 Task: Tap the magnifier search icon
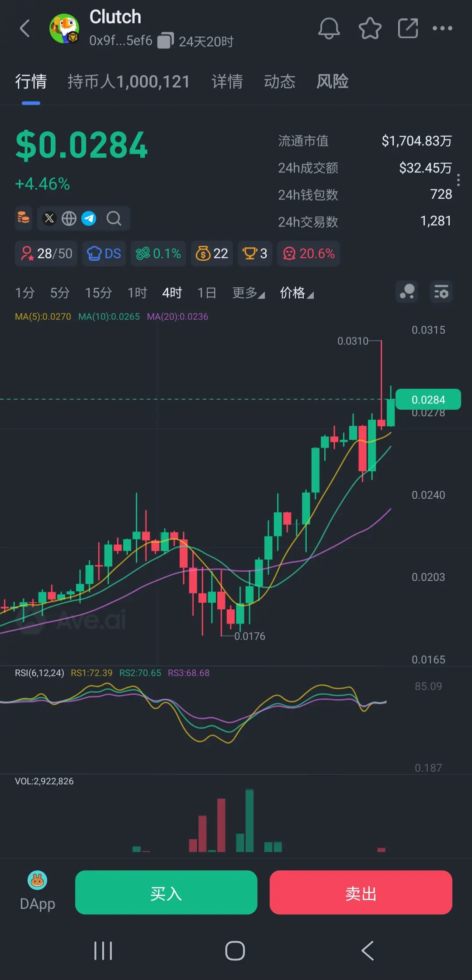(x=114, y=218)
